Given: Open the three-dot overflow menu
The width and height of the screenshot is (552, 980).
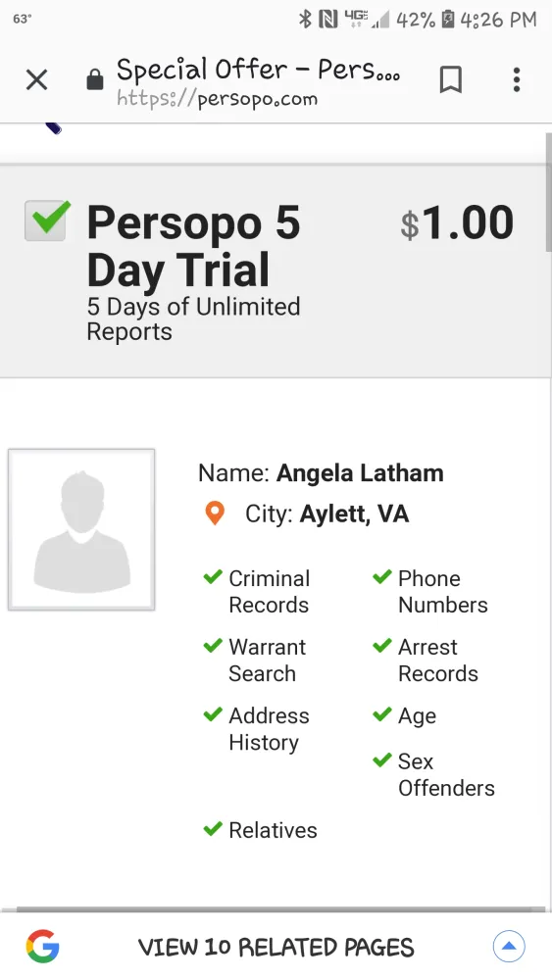Looking at the screenshot, I should (x=517, y=80).
